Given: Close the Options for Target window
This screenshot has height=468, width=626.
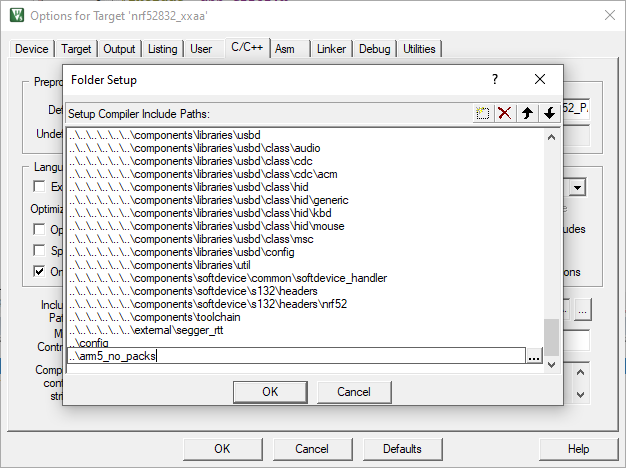Looking at the screenshot, I should pyautogui.click(x=610, y=16).
